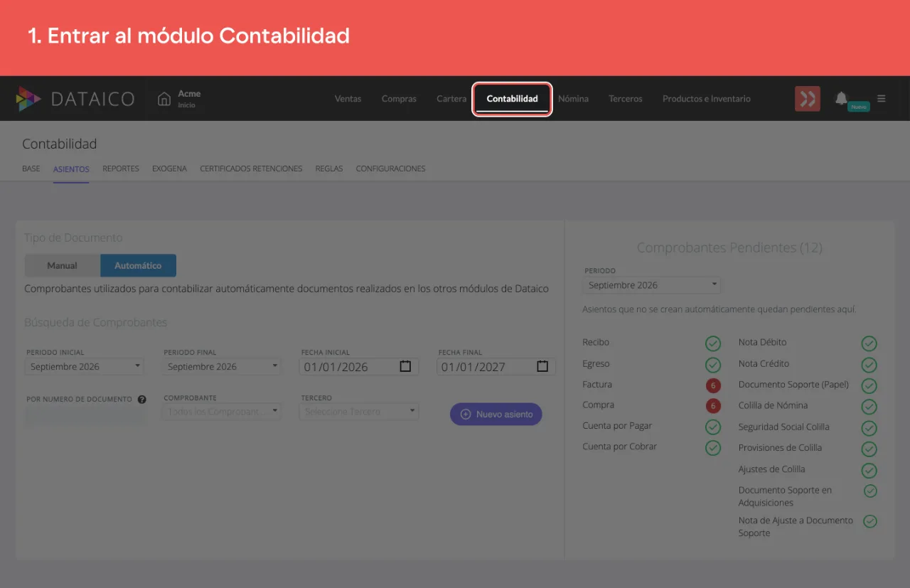Open the Certificados Retenciones tab

pos(251,169)
